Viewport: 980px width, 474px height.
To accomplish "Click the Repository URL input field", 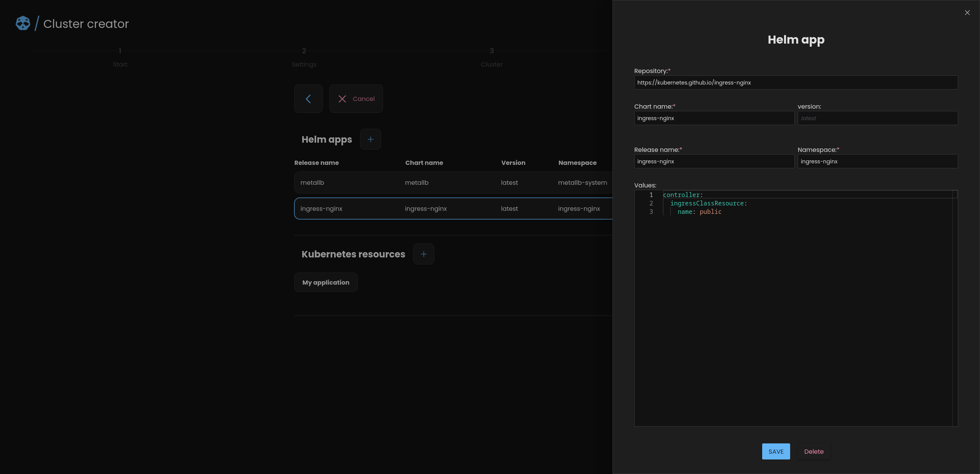I will click(x=795, y=83).
